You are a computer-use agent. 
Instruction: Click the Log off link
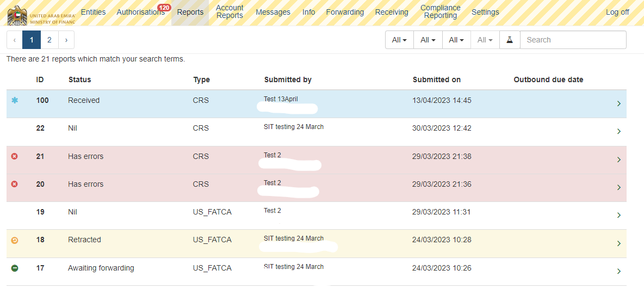tap(617, 12)
